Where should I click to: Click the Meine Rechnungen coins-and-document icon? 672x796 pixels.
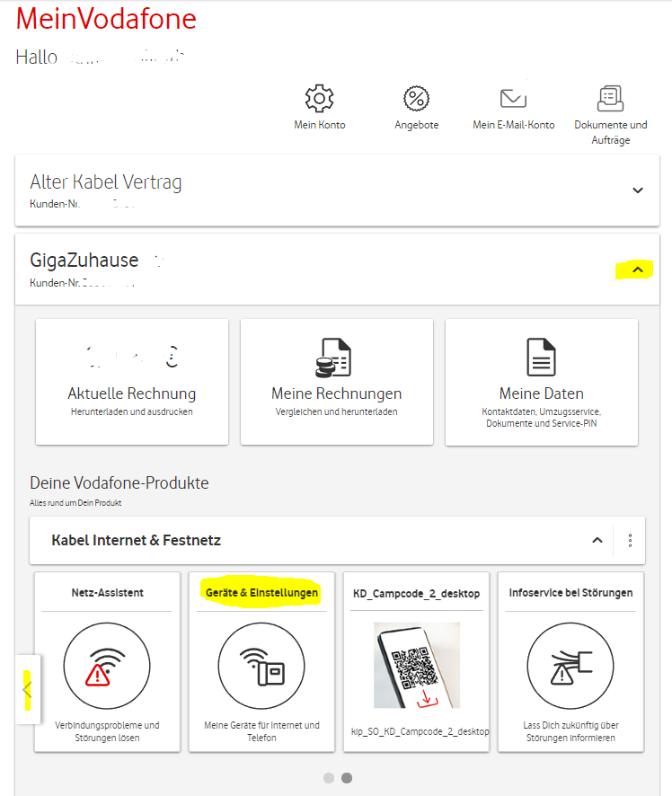click(x=333, y=358)
